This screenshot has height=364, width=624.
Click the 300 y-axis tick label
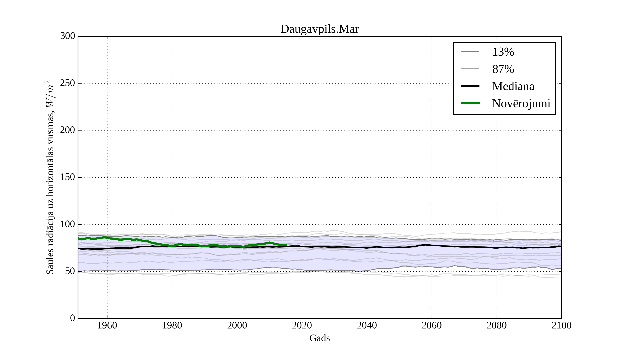coord(68,36)
